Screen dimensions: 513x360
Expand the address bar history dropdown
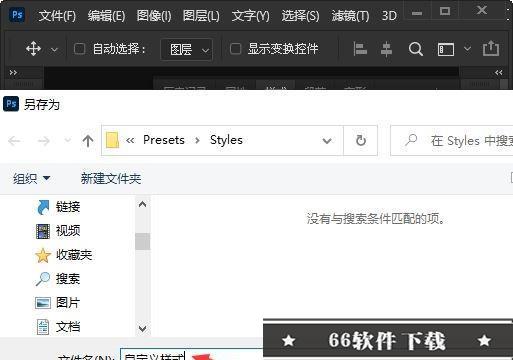pos(327,141)
